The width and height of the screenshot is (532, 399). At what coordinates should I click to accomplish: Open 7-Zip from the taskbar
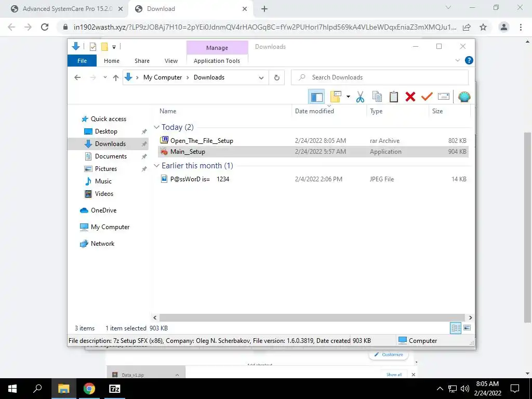115,389
